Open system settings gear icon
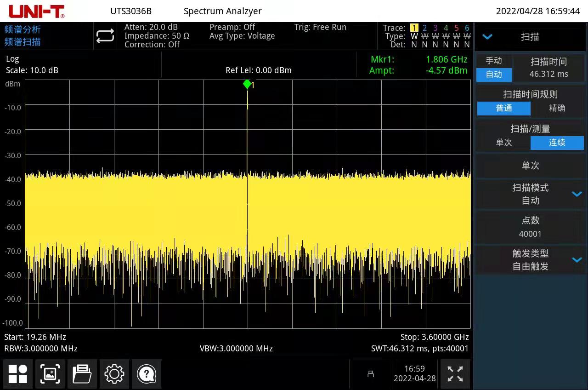Viewport: 588px width, 390px height. point(114,374)
